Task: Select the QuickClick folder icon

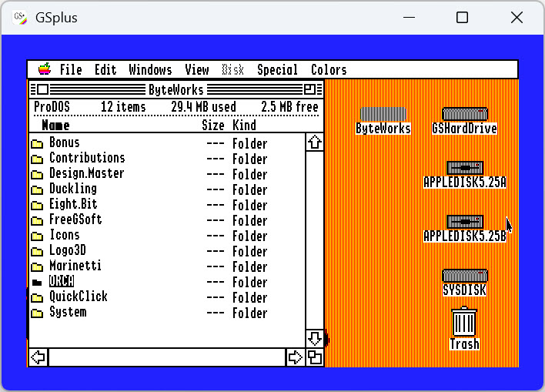Action: pyautogui.click(x=37, y=297)
